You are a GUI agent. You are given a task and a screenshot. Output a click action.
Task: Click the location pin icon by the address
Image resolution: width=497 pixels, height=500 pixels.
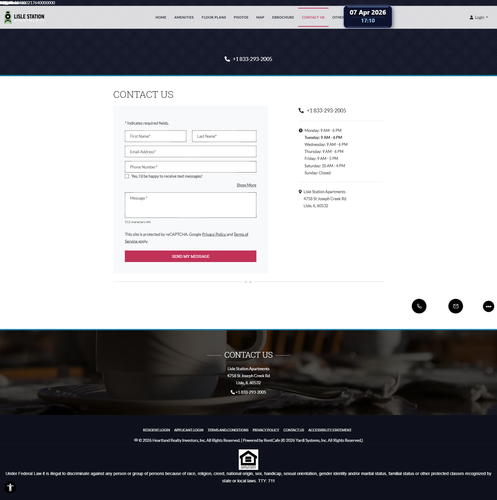(x=300, y=192)
